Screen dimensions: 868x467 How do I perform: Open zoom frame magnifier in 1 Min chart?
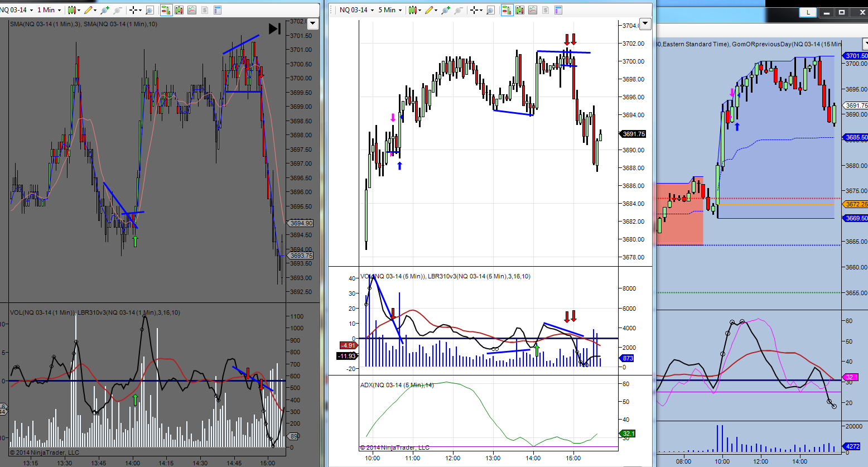click(150, 10)
